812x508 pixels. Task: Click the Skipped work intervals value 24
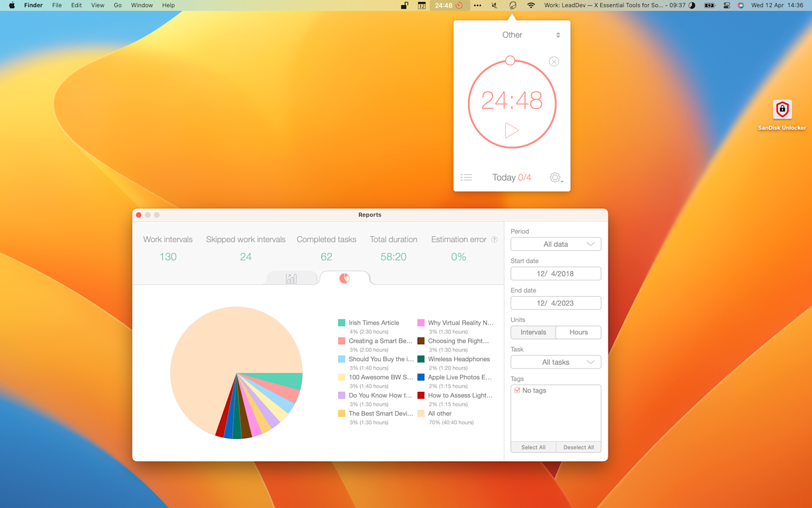pyautogui.click(x=246, y=257)
